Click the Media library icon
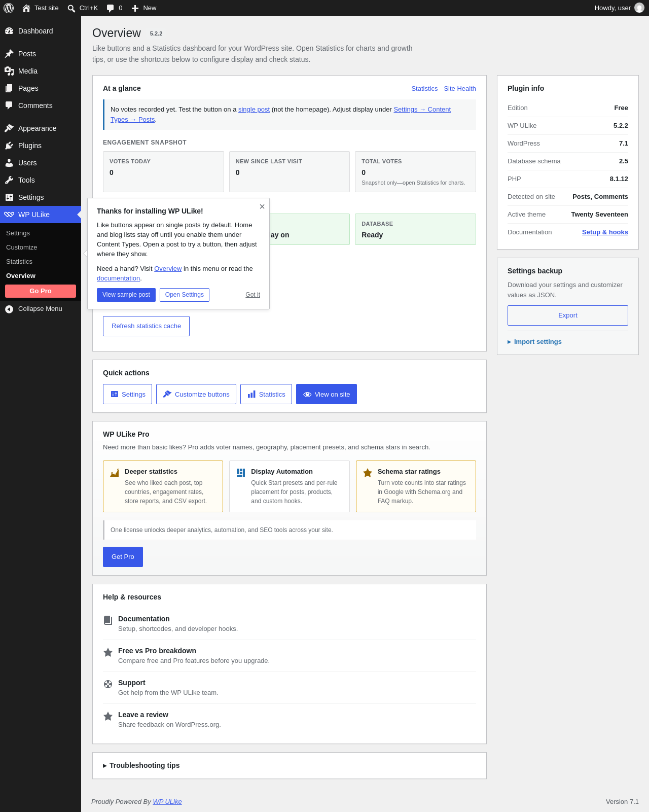 9,71
